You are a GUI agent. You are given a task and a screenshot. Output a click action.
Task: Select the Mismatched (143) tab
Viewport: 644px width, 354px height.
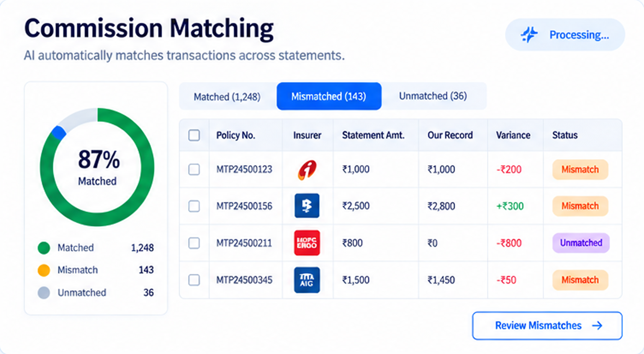click(x=329, y=96)
